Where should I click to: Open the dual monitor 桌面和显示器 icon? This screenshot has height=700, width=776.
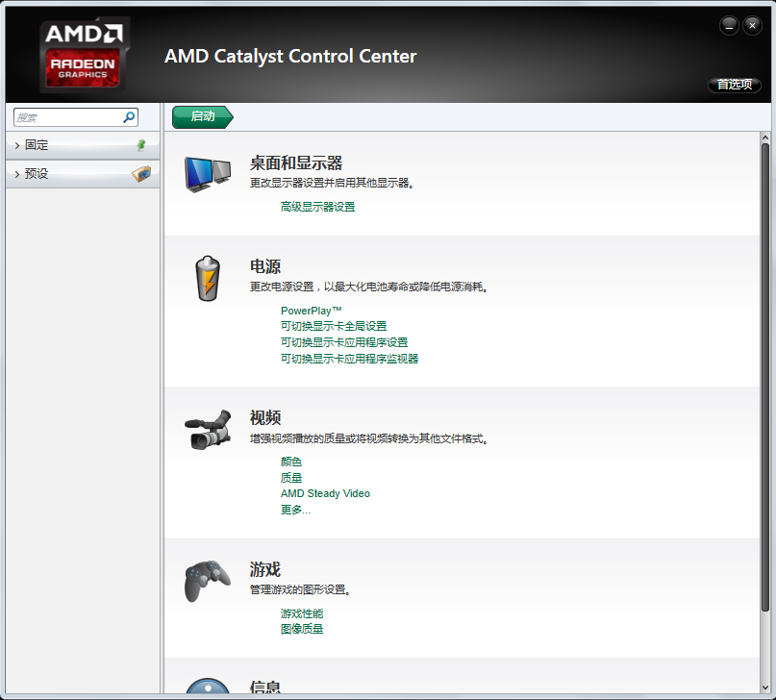208,174
